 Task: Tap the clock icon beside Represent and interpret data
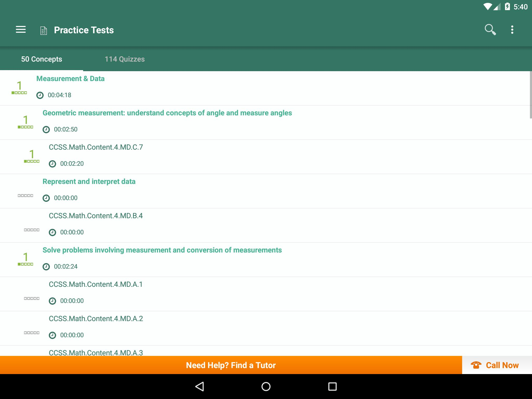click(46, 197)
